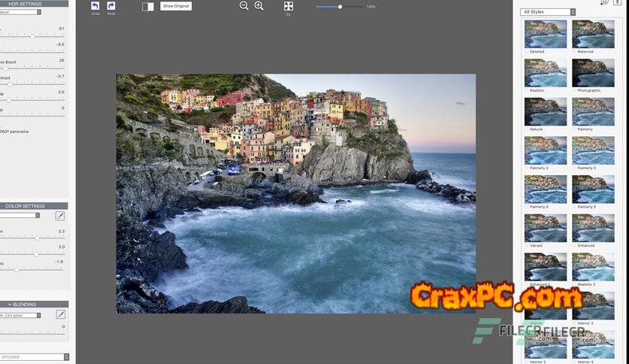
Task: Click the Undo arrow icon
Action: (95, 6)
